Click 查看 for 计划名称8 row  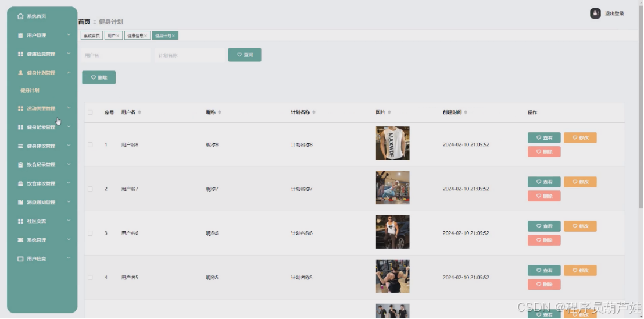[x=544, y=138]
